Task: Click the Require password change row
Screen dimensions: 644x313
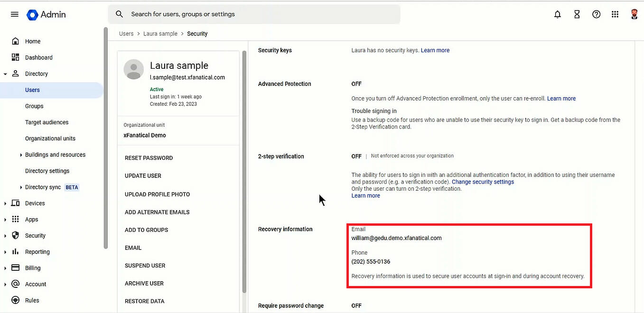Action: (x=441, y=306)
